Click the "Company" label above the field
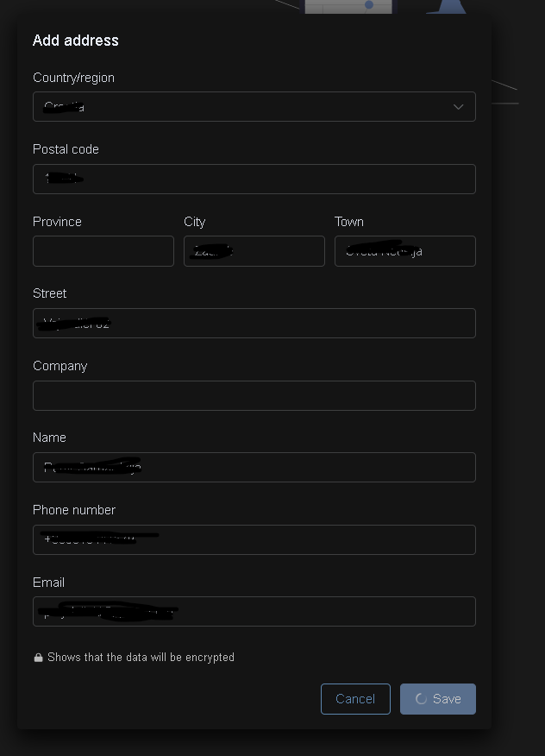The image size is (545, 756). click(60, 366)
